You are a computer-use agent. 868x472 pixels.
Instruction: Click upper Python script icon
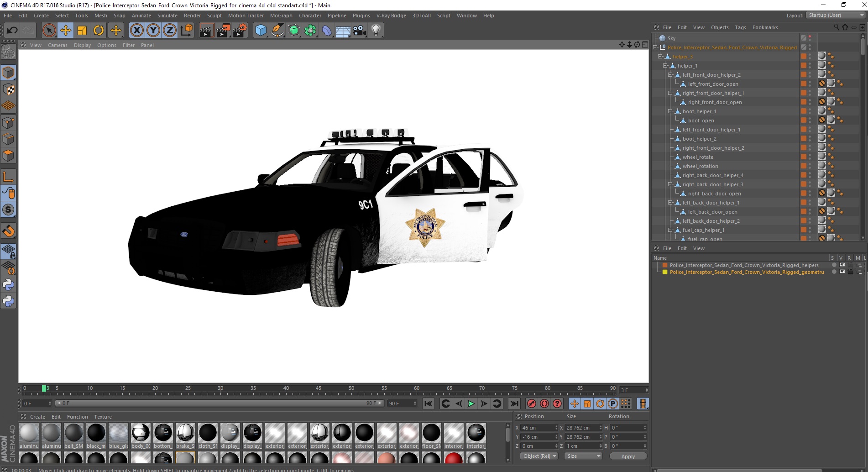click(x=8, y=285)
